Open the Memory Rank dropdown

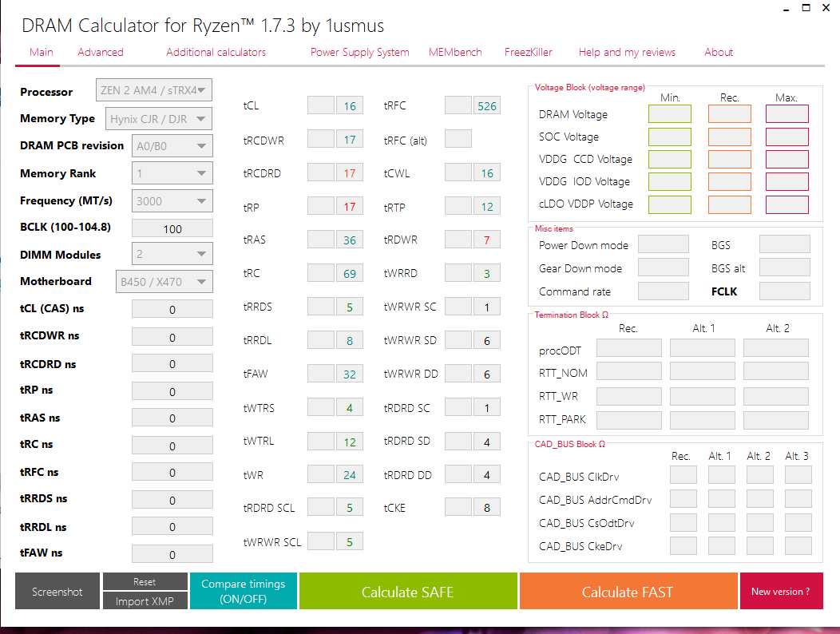(172, 173)
